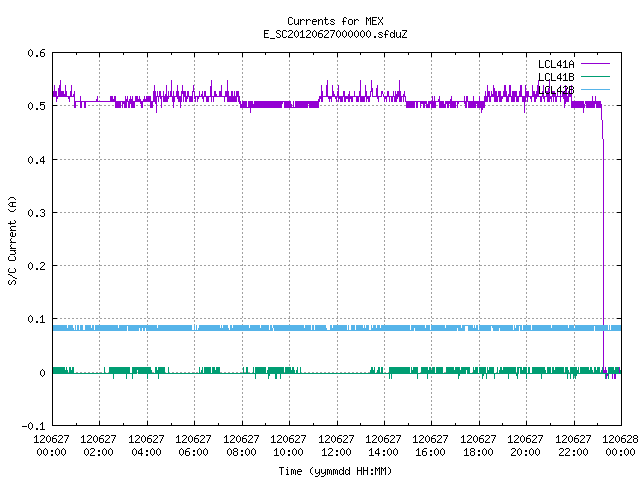Click the LCL41B legend label
Image resolution: width=640 pixels, height=480 pixels.
click(x=556, y=77)
